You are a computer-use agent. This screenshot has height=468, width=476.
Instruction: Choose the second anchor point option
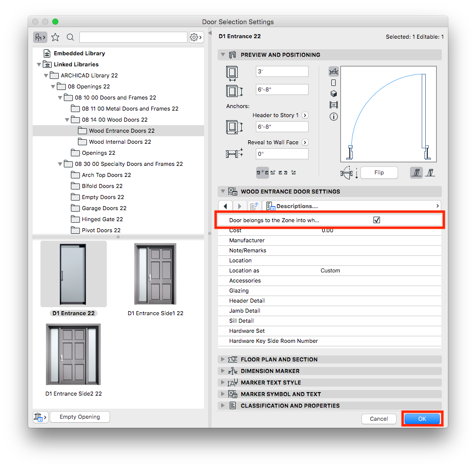(272, 172)
